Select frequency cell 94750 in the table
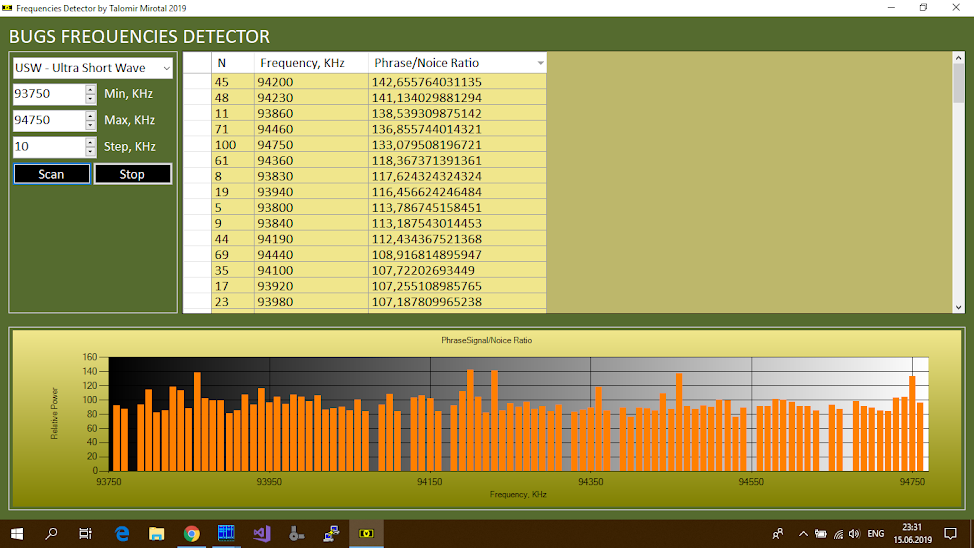This screenshot has height=548, width=974. [x=311, y=145]
